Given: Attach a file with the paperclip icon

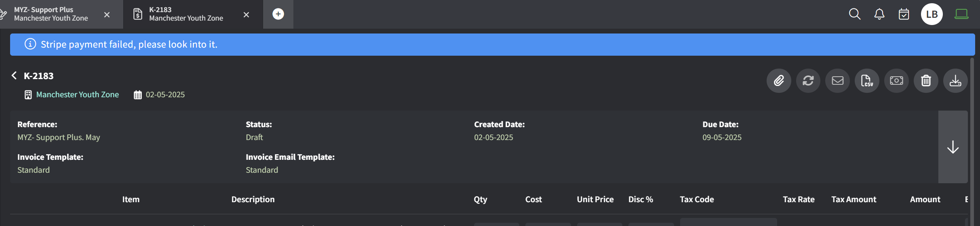Looking at the screenshot, I should pyautogui.click(x=779, y=81).
